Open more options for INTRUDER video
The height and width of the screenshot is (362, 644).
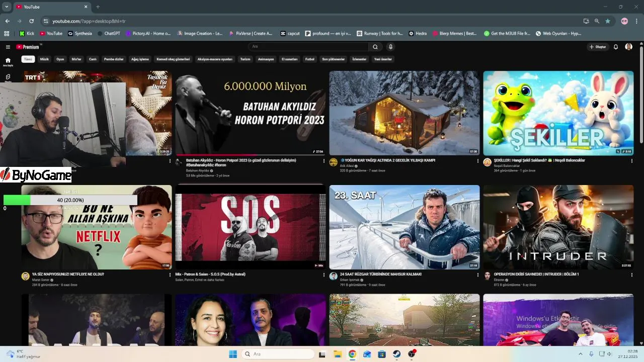pos(631,275)
